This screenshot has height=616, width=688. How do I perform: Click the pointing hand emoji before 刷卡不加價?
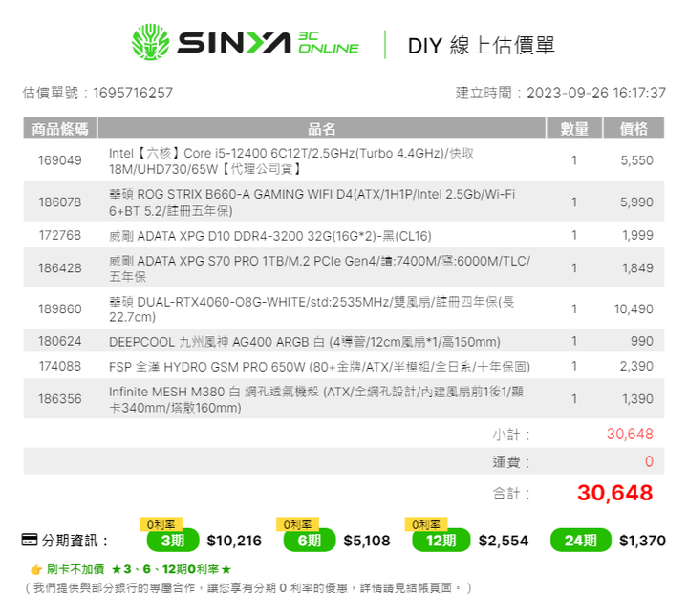tap(36, 569)
